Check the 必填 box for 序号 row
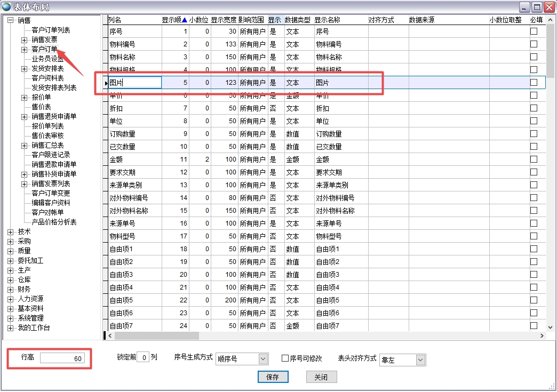557x392 pixels. (x=534, y=31)
